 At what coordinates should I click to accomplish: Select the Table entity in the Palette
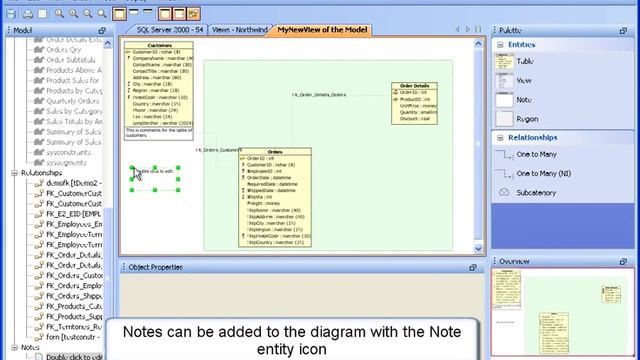point(524,61)
